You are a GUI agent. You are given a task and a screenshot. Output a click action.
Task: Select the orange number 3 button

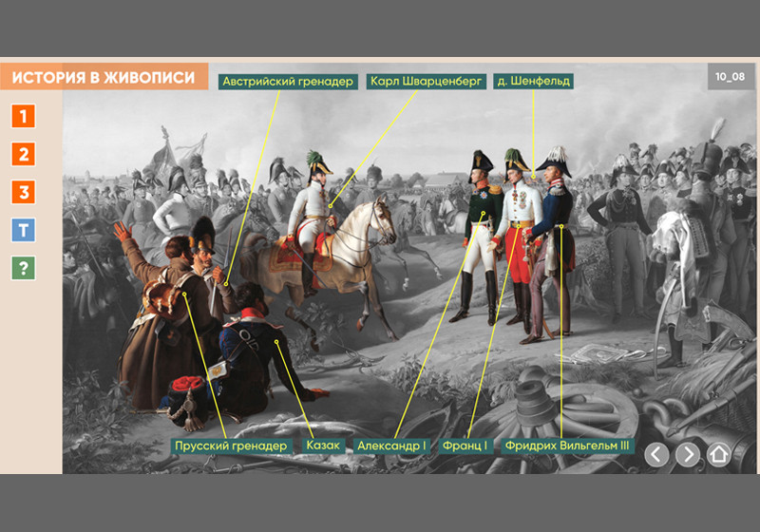coord(24,193)
